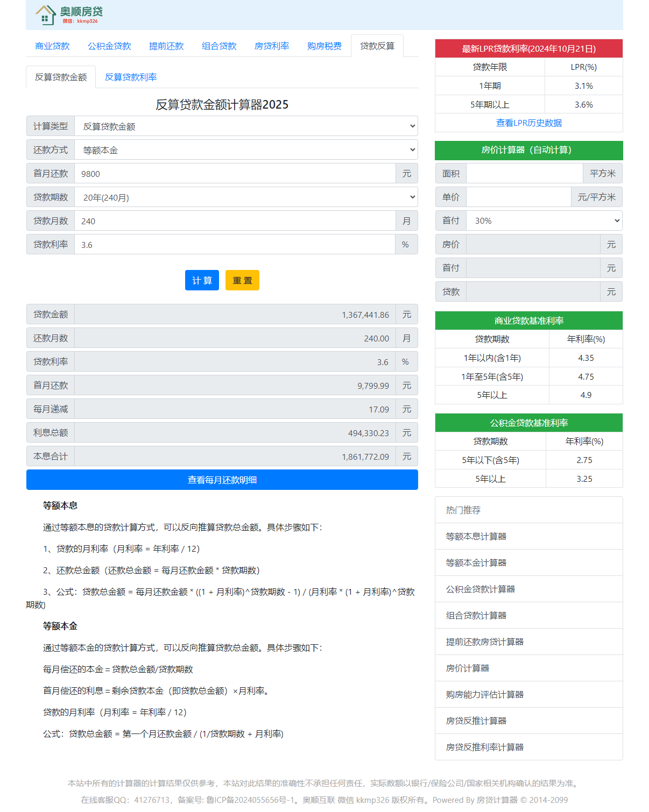Go to the 提前还款 tab
Viewport: 649px width, 812px height.
pos(166,46)
